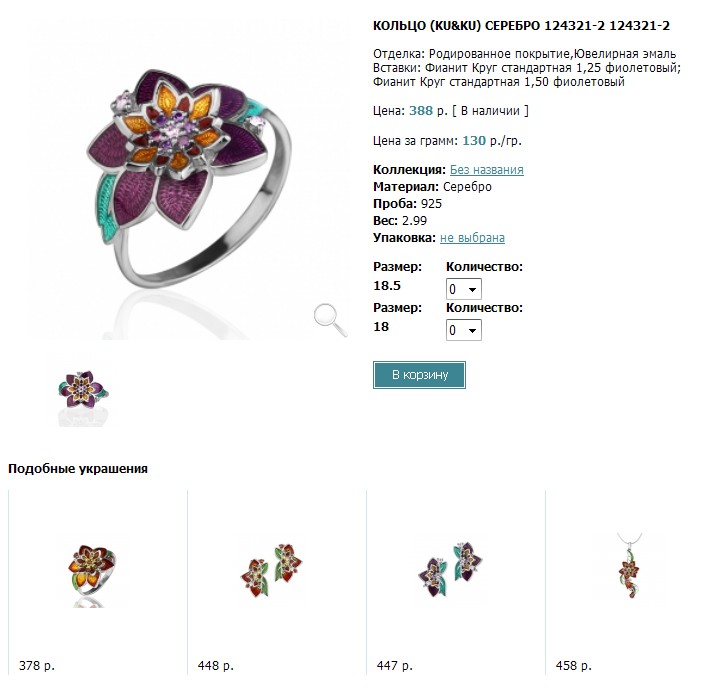
Task: Click the 'не выбрана' packaging link
Action: pyautogui.click(x=472, y=238)
